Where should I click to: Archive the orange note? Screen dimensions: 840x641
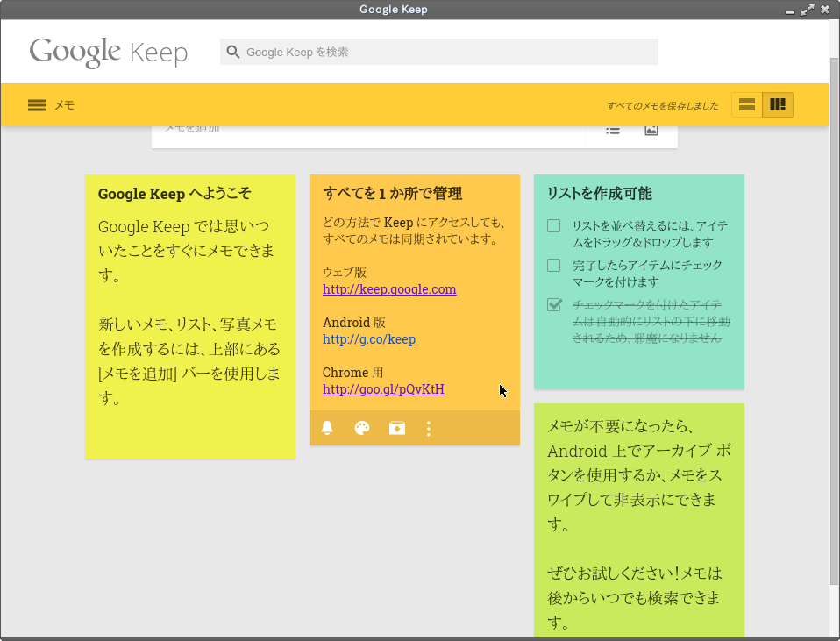tap(397, 428)
